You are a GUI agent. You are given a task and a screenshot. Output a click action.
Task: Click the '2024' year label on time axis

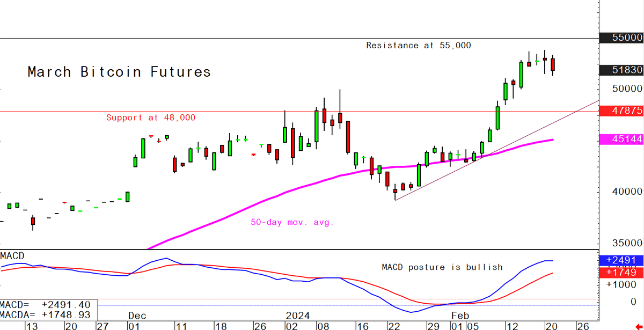click(297, 315)
